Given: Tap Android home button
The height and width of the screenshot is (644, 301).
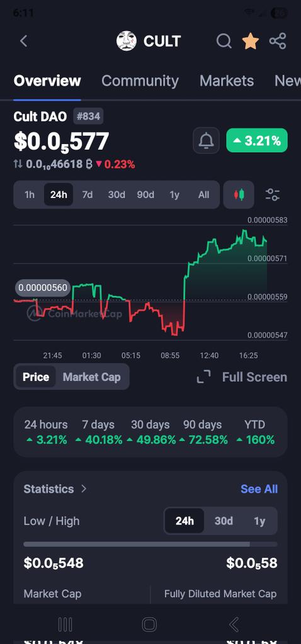Looking at the screenshot, I should click(149, 625).
